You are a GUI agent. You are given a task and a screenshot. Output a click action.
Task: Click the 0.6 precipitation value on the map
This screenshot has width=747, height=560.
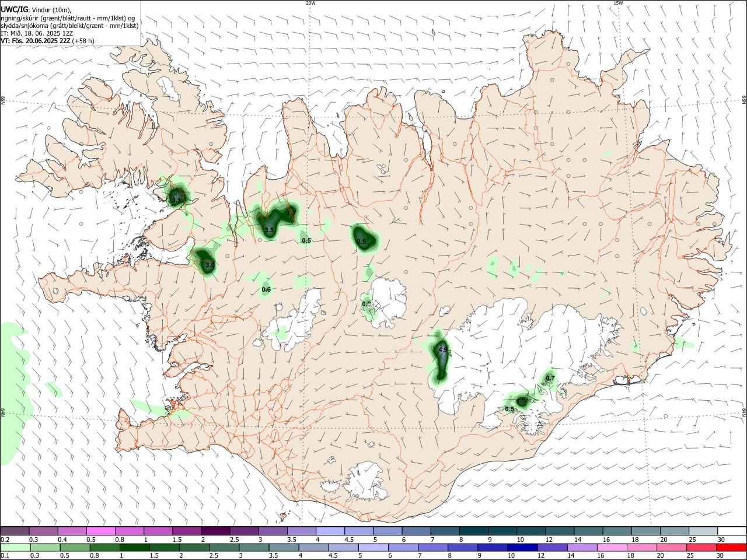click(x=266, y=289)
